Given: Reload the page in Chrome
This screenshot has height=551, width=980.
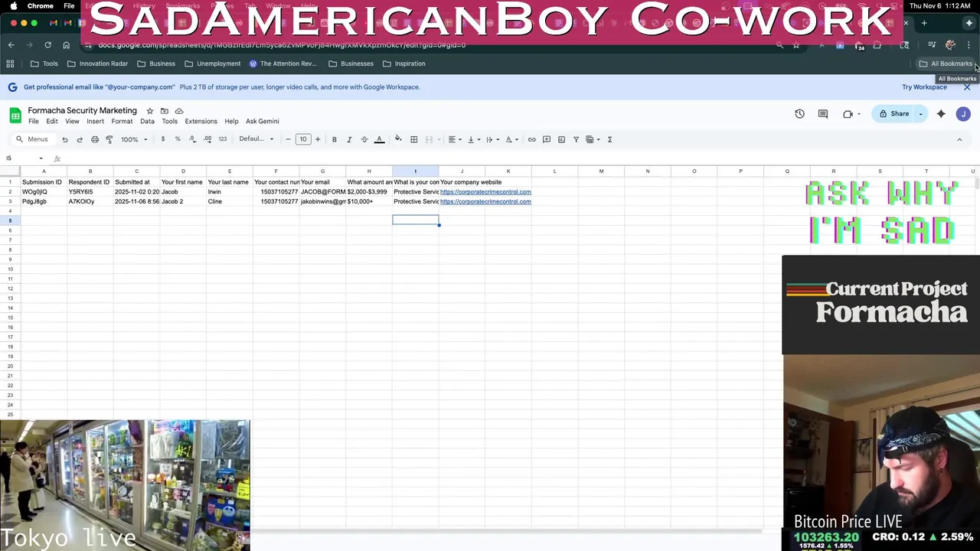Looking at the screenshot, I should click(47, 45).
